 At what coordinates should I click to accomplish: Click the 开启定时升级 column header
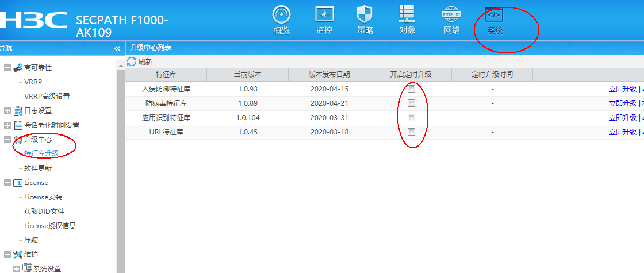(411, 75)
